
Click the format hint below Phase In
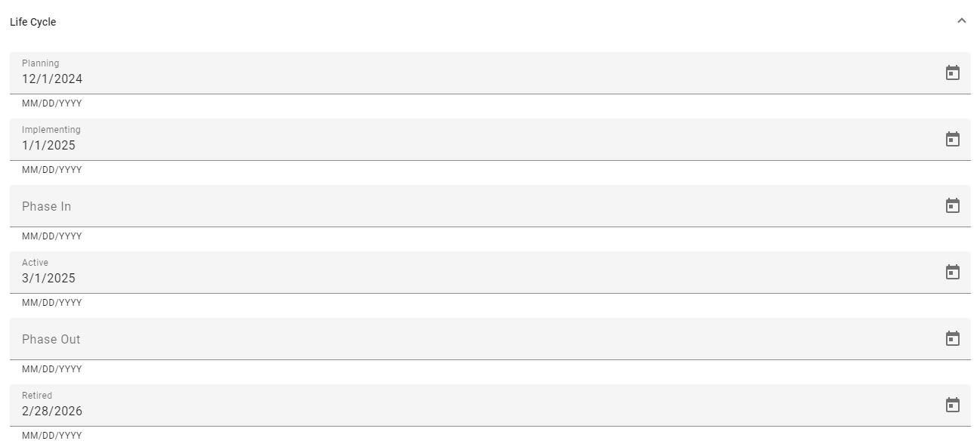coord(52,236)
